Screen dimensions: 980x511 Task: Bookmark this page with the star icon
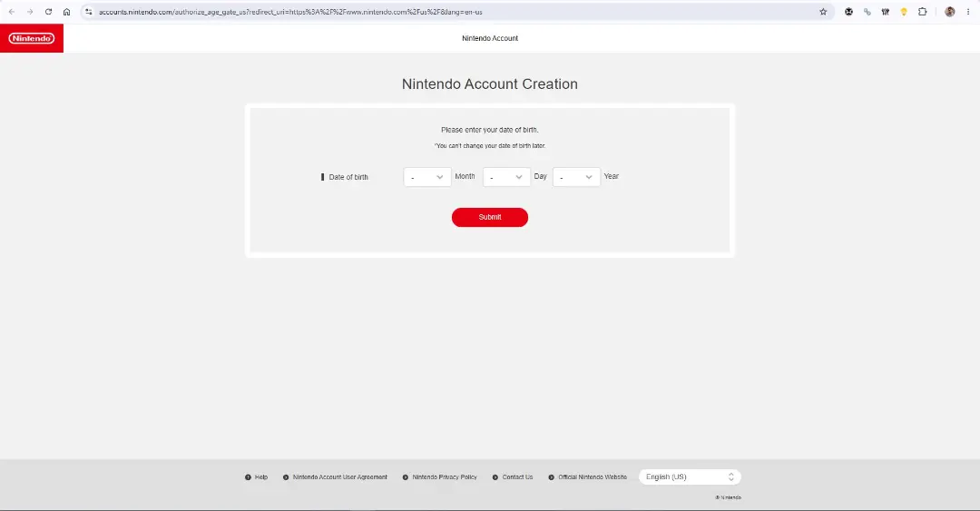pyautogui.click(x=823, y=12)
